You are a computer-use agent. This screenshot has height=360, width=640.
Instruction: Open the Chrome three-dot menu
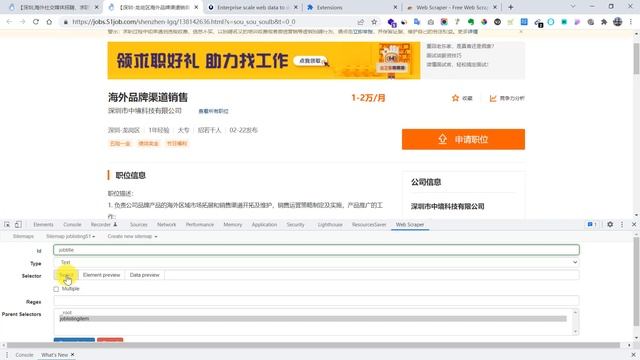pyautogui.click(x=631, y=22)
